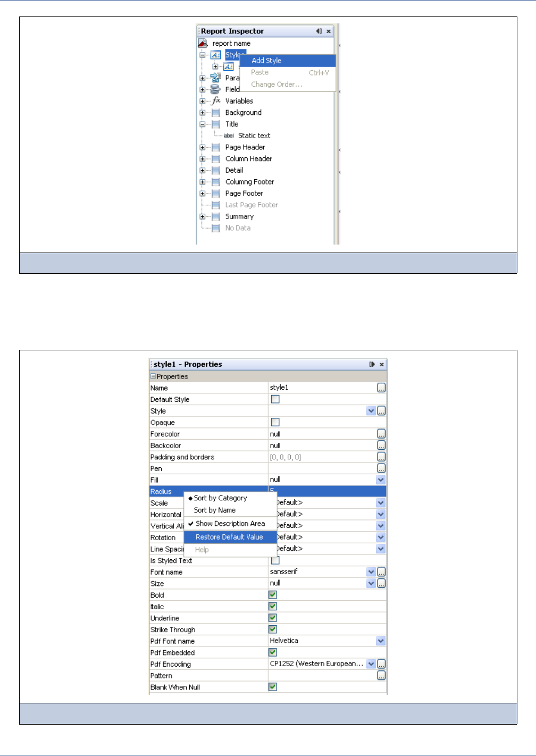Slide the style1 Properties panel aside

click(372, 364)
